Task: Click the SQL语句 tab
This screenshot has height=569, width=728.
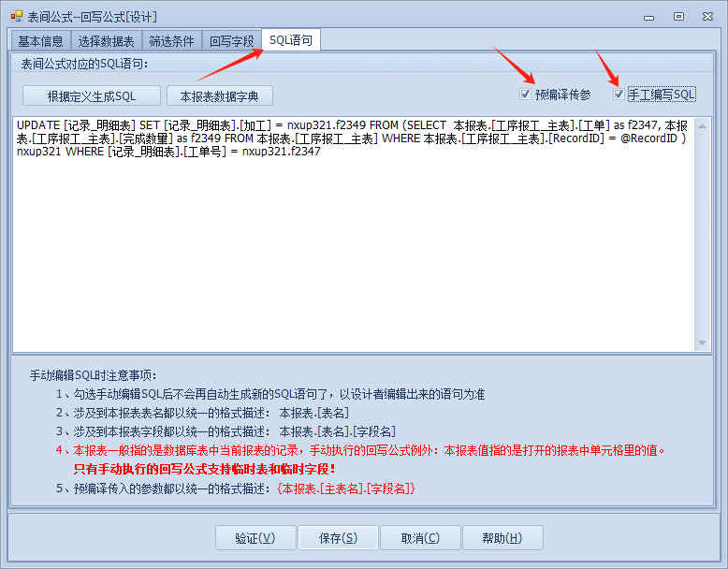Action: (x=292, y=39)
